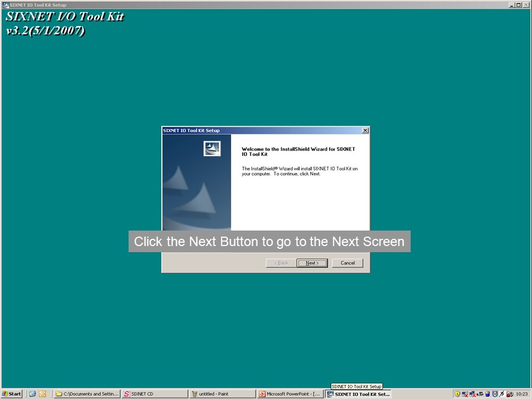The width and height of the screenshot is (532, 399).
Task: Click Next in the Setup wizard
Action: tap(312, 263)
